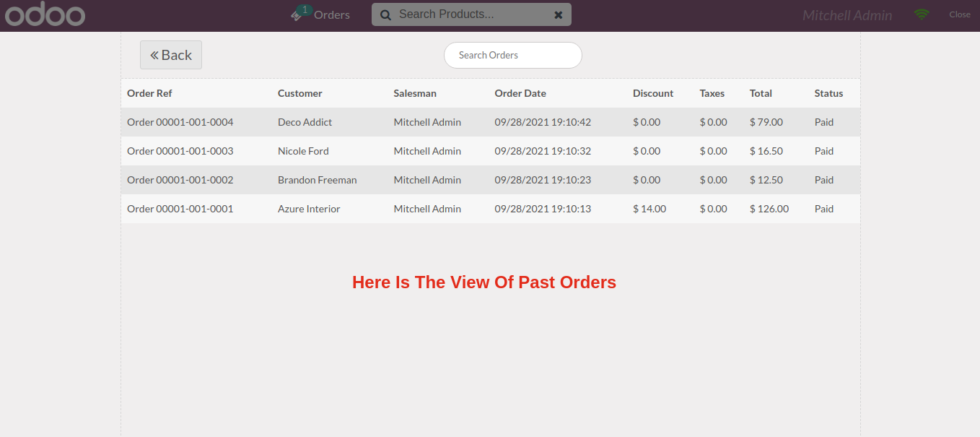The height and width of the screenshot is (437, 980).
Task: Open order 00001-001-0003 for Nicole Ford
Action: [180, 151]
